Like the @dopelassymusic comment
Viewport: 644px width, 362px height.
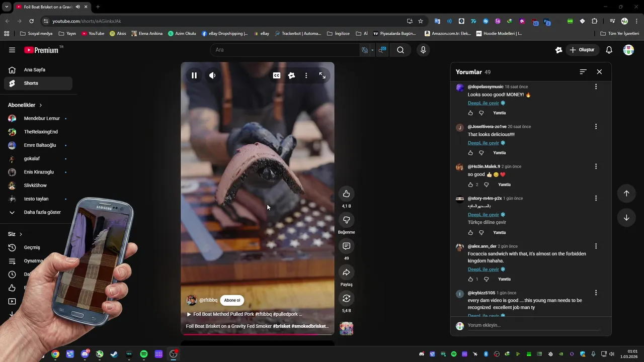click(x=470, y=113)
